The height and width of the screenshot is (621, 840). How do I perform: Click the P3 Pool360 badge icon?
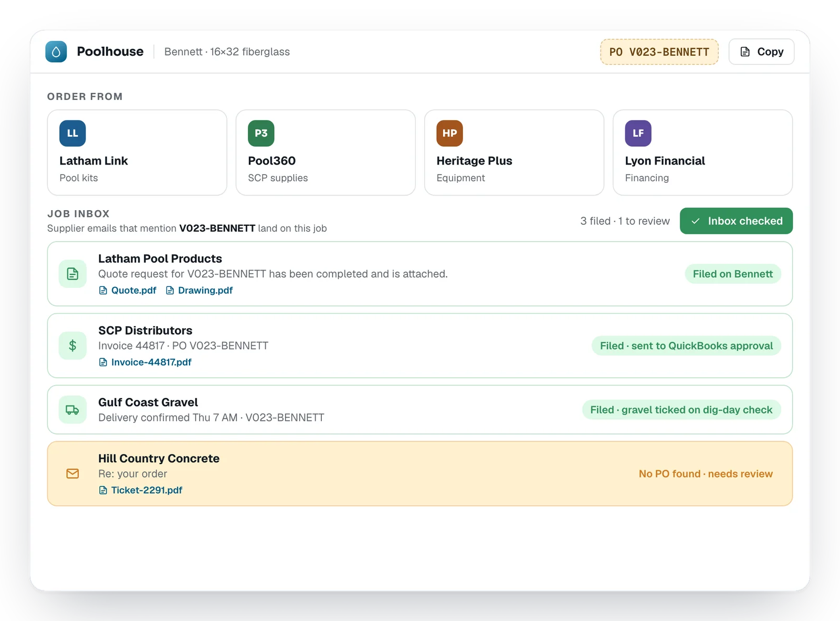click(261, 133)
